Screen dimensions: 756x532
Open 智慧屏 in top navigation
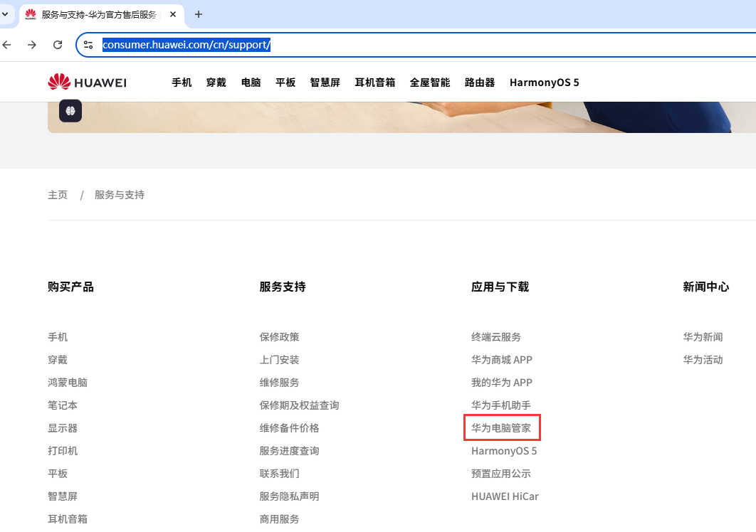click(x=325, y=83)
